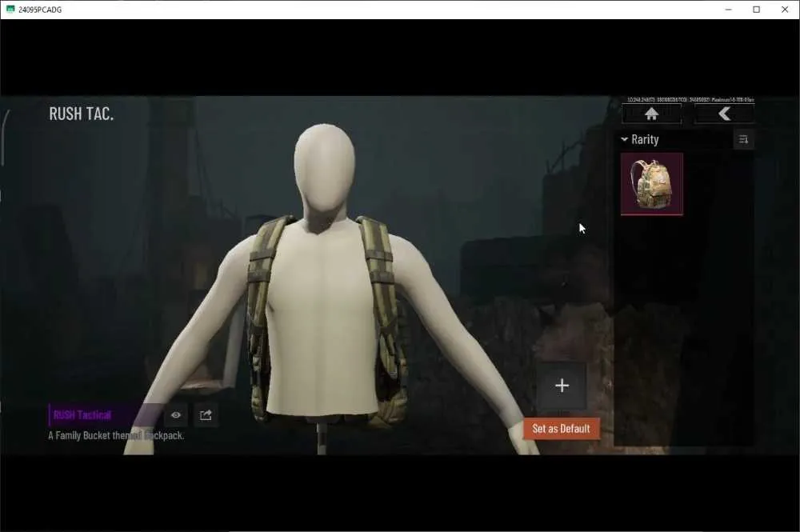
Task: Go to the home screen icon
Action: (651, 114)
